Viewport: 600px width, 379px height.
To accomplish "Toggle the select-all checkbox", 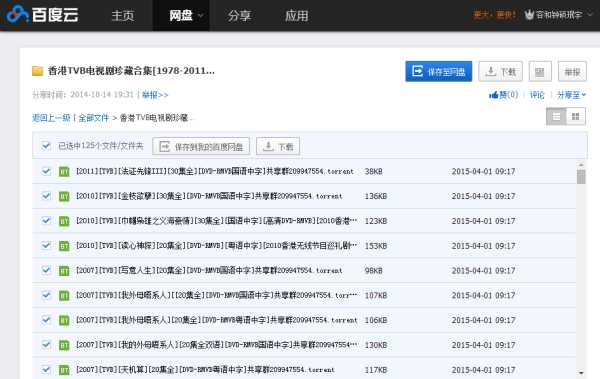I will point(46,145).
